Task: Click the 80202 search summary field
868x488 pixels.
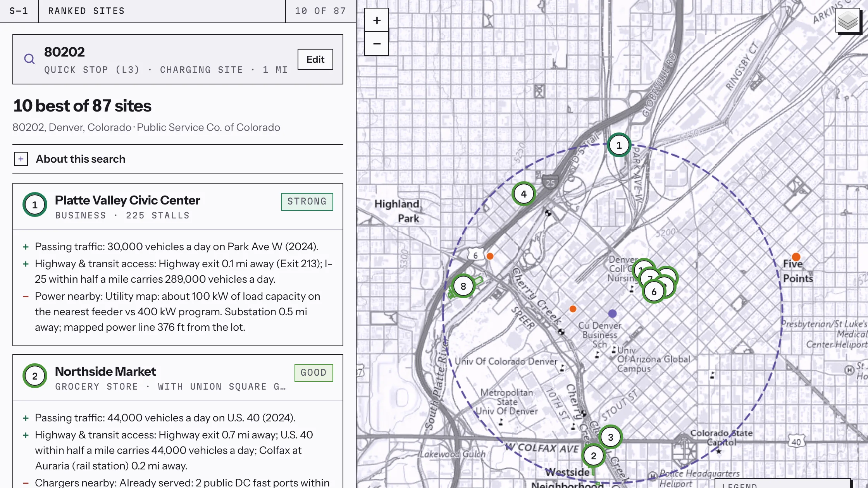Action: tap(178, 59)
